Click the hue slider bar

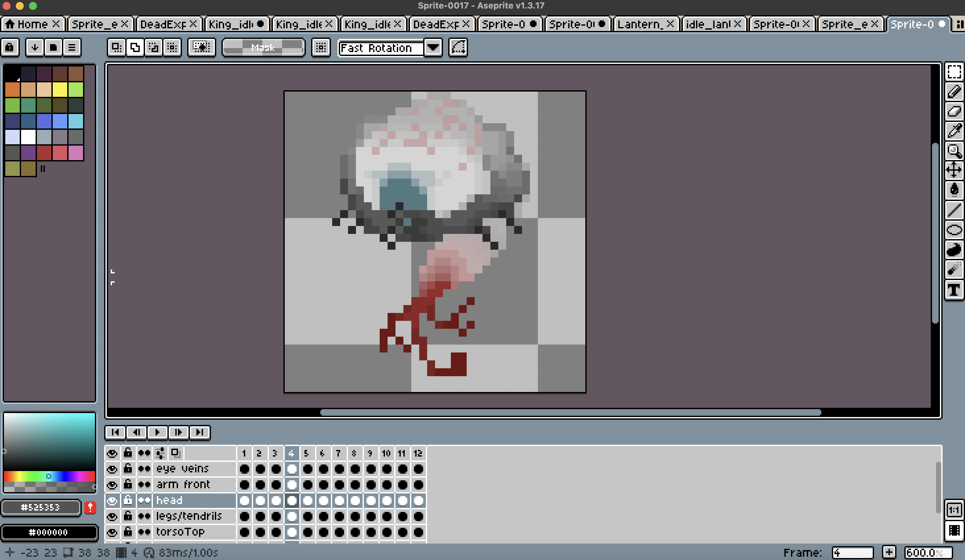[49, 476]
